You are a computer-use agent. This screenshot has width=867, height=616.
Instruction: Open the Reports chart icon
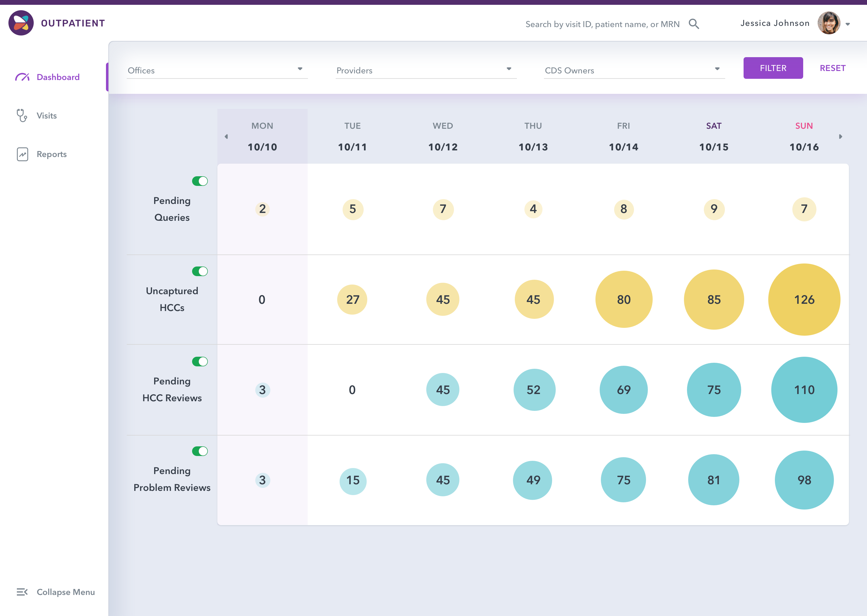point(22,154)
